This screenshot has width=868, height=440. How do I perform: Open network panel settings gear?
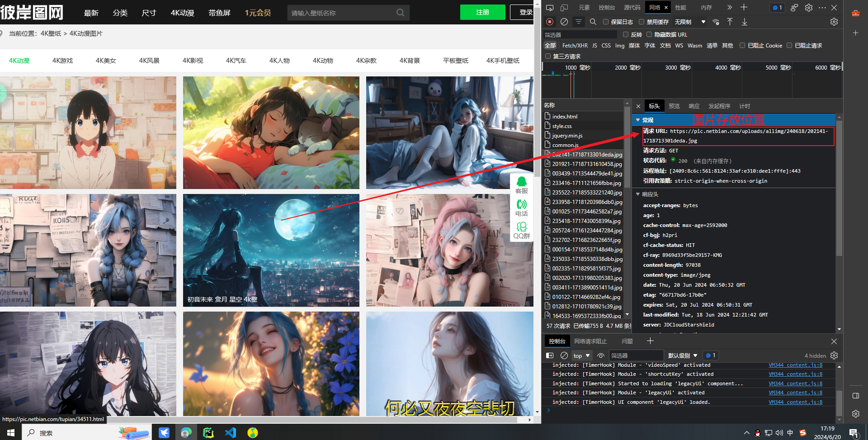click(834, 22)
